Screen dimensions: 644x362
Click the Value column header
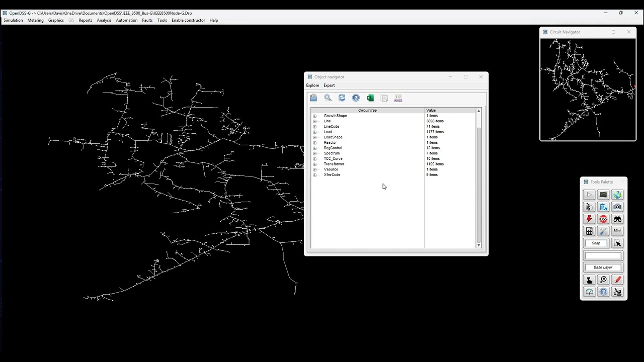point(450,110)
